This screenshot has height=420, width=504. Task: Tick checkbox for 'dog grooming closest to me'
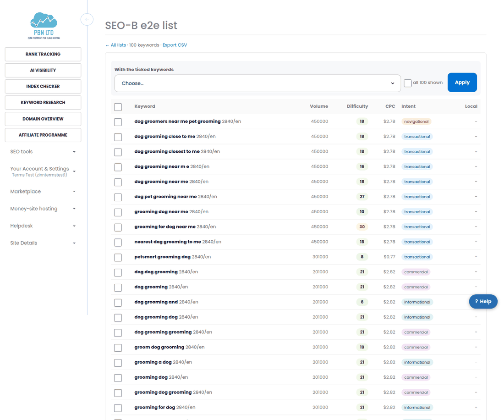coord(118,152)
